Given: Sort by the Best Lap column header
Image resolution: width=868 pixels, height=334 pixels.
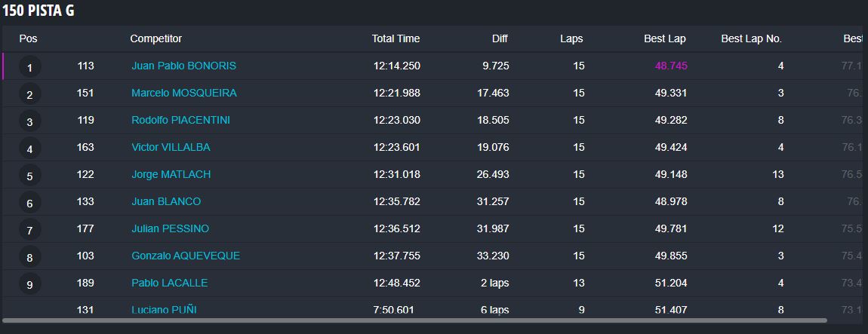Looking at the screenshot, I should [x=664, y=38].
